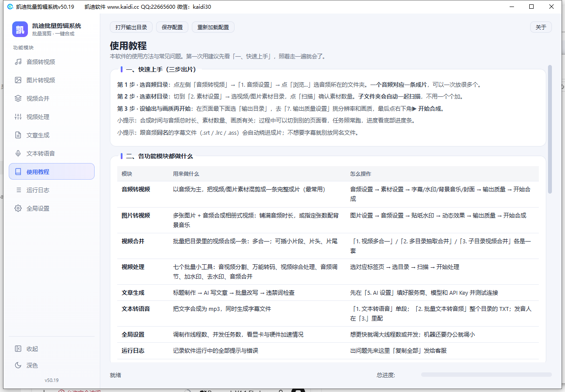Open 全局设置 in the sidebar
565x392 pixels.
[x=51, y=208]
